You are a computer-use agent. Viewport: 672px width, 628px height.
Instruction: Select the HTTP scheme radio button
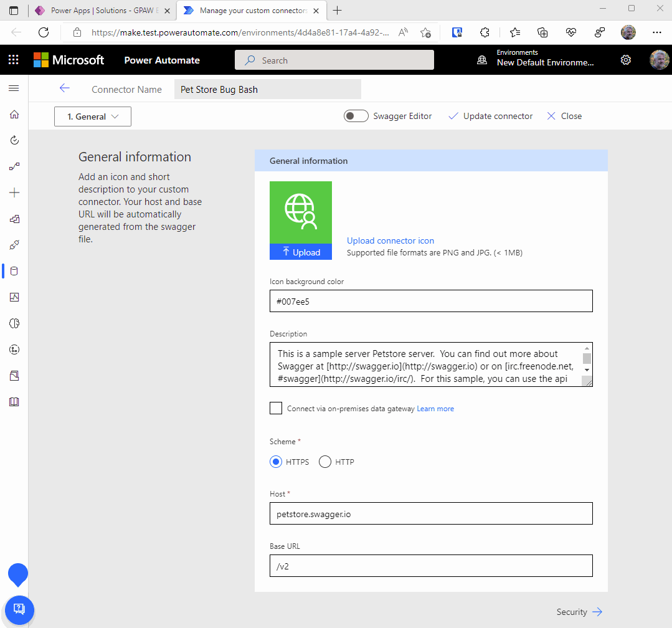[324, 462]
